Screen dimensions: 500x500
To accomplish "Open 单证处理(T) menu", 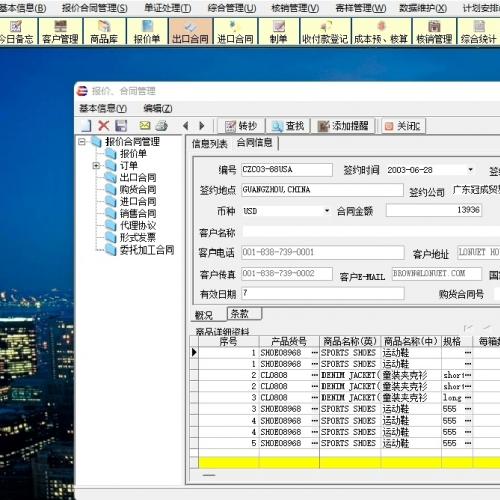I will point(168,8).
